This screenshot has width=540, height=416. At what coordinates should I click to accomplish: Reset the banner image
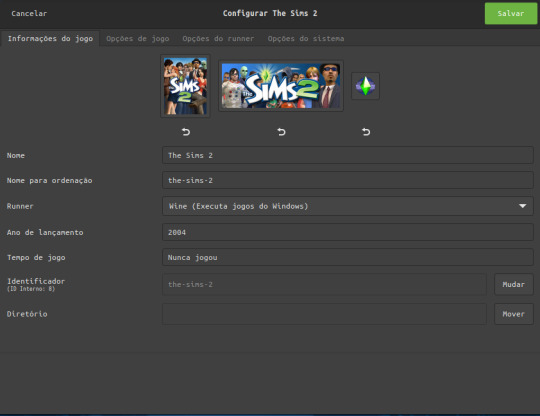(281, 132)
